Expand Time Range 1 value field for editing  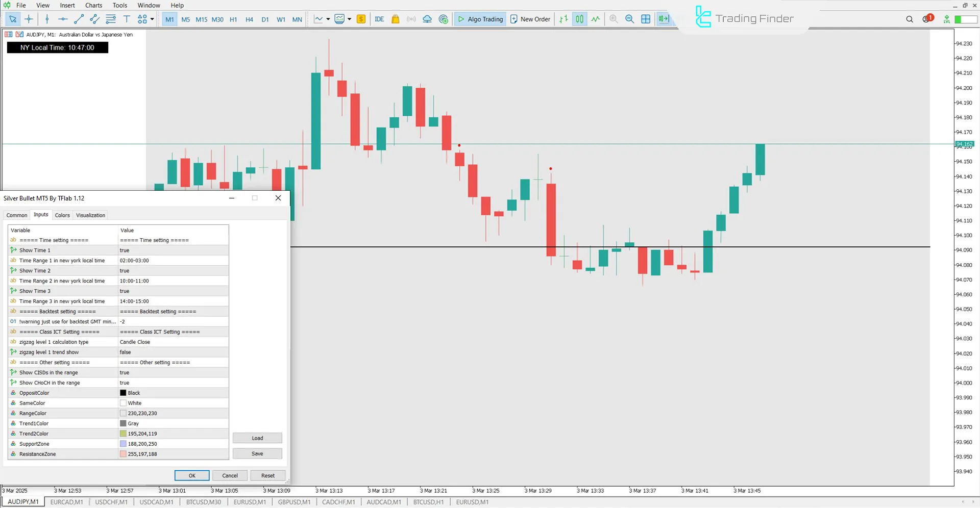click(x=174, y=260)
